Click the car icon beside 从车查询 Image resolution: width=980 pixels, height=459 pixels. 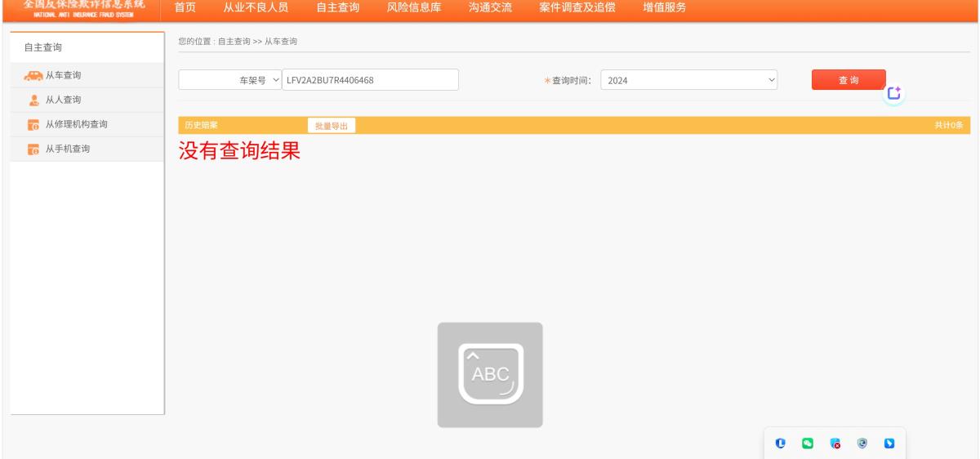tap(33, 76)
